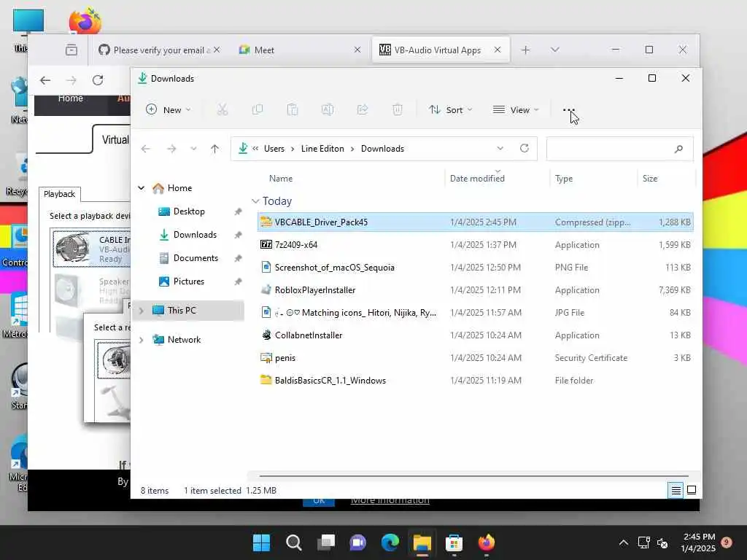Viewport: 747px width, 560px height.
Task: Open a new browser tab with plus button
Action: pyautogui.click(x=525, y=50)
